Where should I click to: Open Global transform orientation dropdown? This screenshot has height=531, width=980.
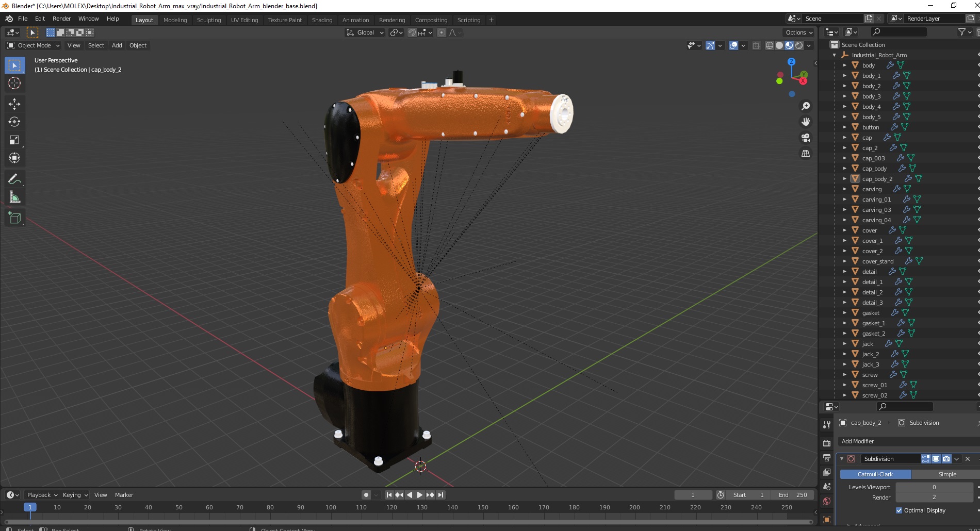(365, 32)
